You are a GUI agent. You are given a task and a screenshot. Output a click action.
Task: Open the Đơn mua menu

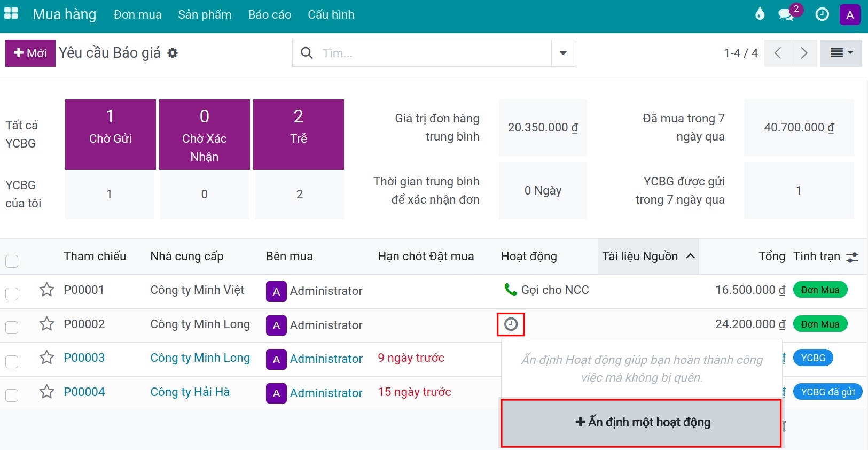(137, 15)
